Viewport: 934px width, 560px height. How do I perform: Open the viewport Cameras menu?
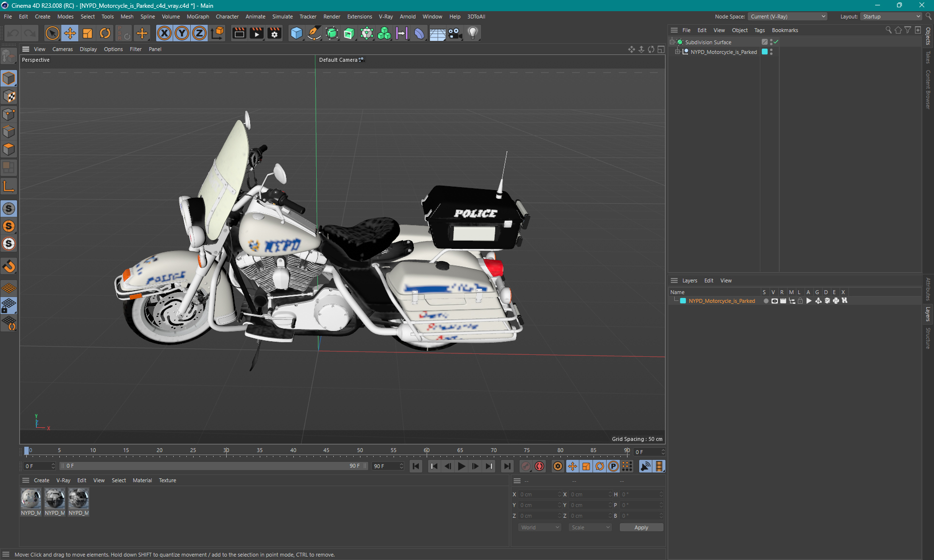click(62, 49)
